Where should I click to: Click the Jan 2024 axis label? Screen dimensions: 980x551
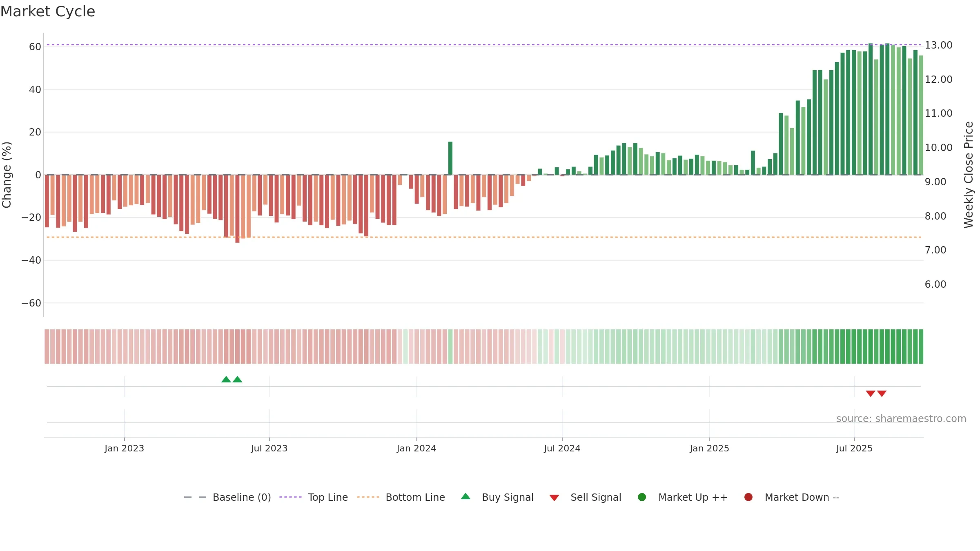pos(416,448)
